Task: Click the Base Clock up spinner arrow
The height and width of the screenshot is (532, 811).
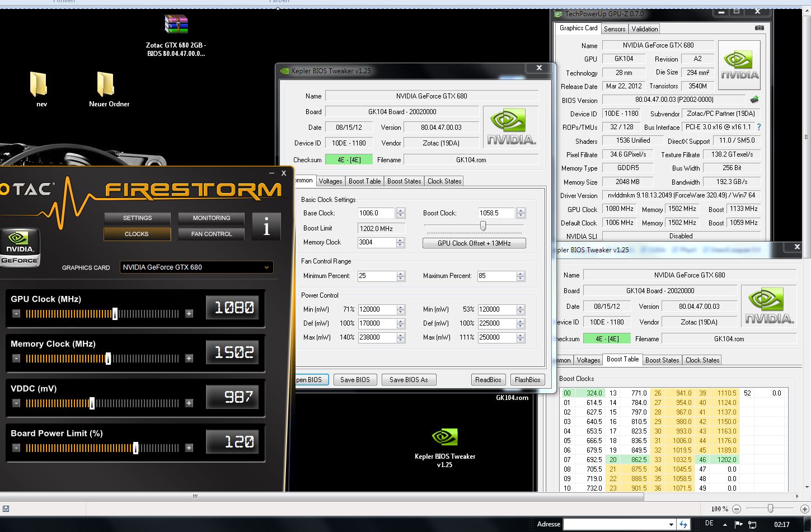Action: [400, 210]
